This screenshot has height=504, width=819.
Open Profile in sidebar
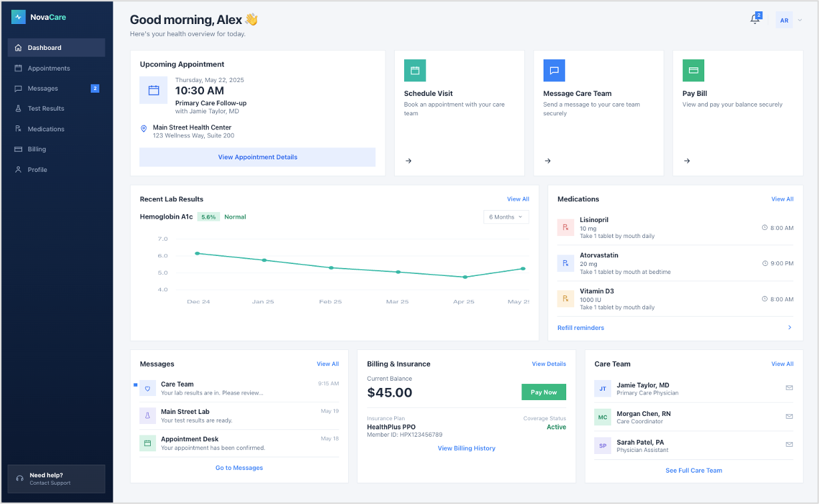click(x=56, y=169)
